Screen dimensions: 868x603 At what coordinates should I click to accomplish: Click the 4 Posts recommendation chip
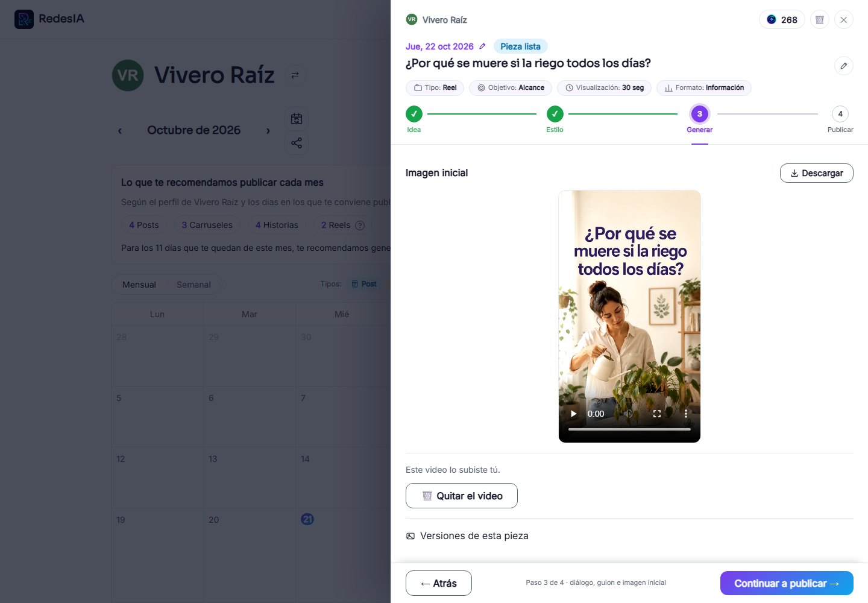coord(144,225)
